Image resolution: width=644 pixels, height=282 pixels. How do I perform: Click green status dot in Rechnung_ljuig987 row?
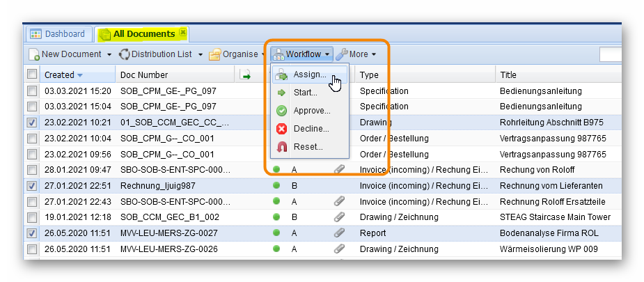[x=276, y=186]
